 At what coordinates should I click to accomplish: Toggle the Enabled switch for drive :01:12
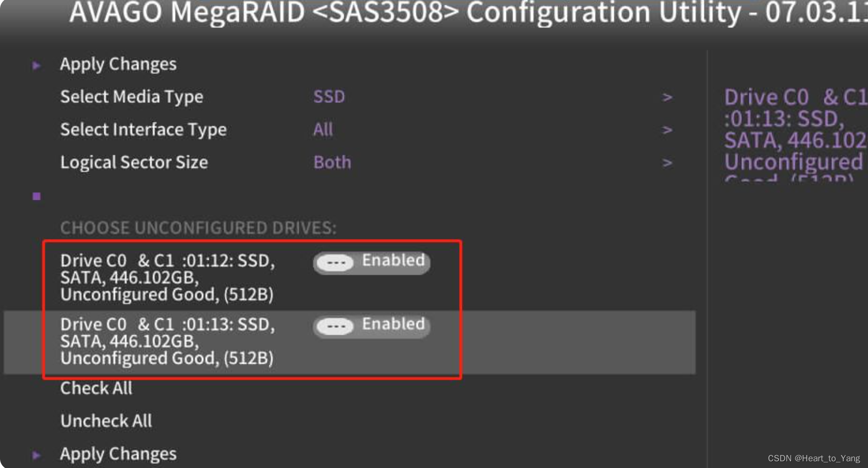(372, 262)
